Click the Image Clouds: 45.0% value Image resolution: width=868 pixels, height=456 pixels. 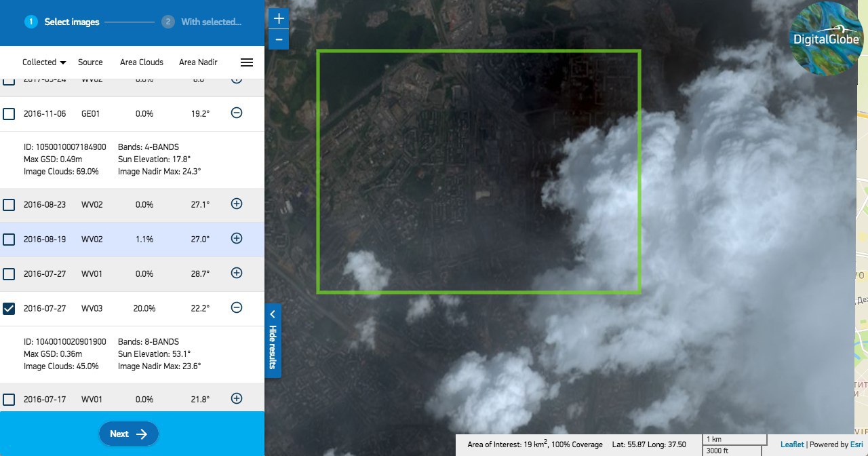pyautogui.click(x=61, y=366)
